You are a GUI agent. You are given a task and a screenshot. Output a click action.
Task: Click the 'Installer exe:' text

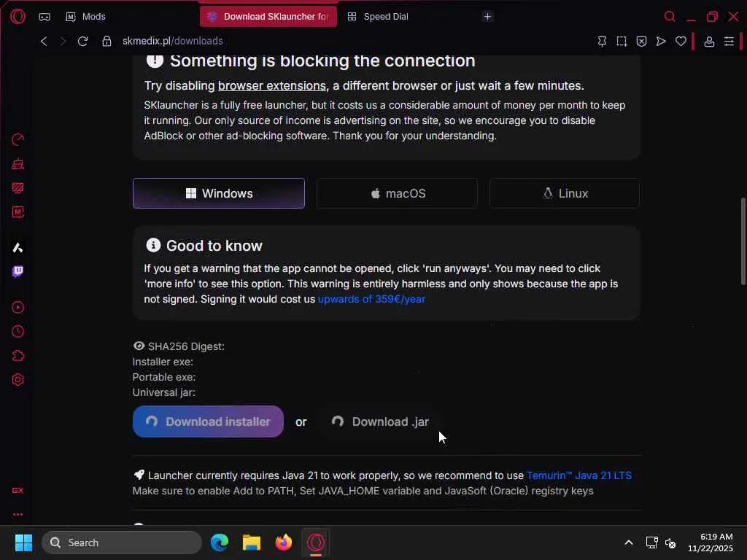[x=163, y=362]
